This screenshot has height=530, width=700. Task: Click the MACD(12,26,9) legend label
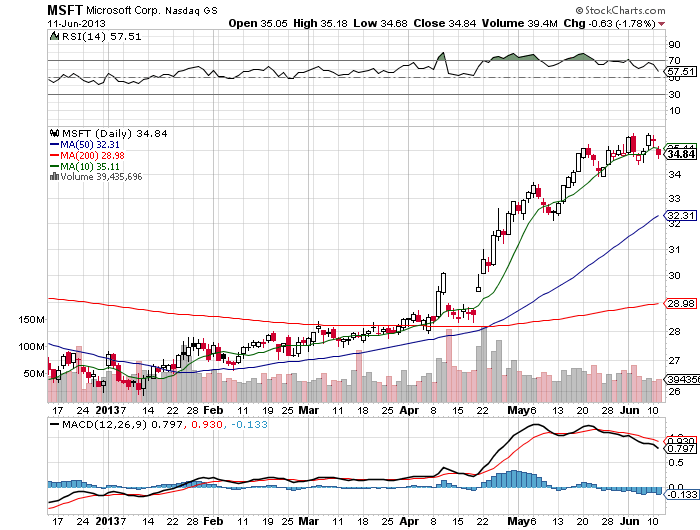tap(104, 424)
